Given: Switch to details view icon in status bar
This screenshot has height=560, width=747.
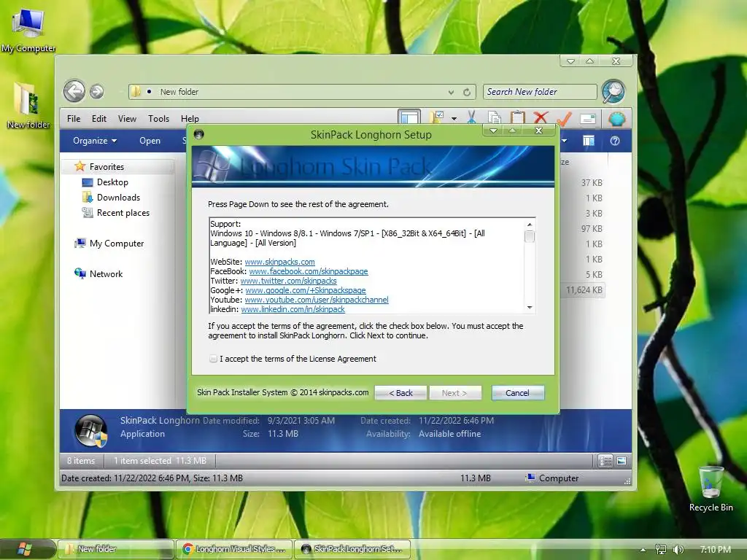Looking at the screenshot, I should point(605,461).
